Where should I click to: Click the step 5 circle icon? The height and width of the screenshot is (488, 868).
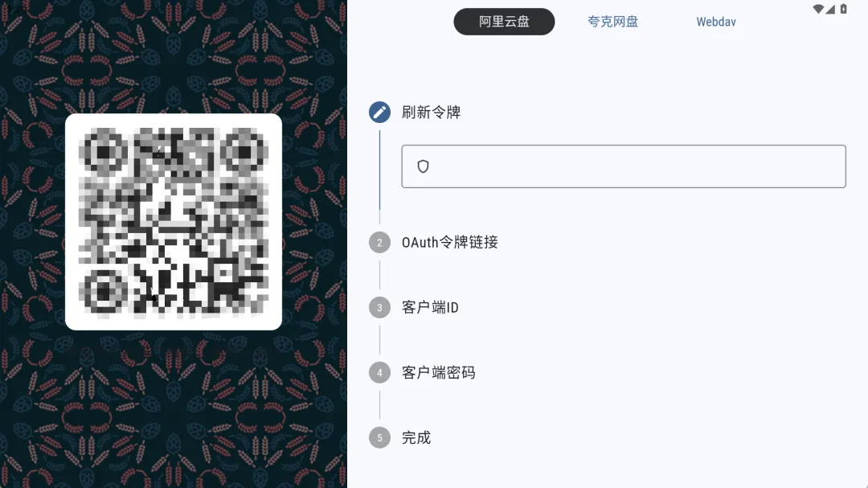379,437
